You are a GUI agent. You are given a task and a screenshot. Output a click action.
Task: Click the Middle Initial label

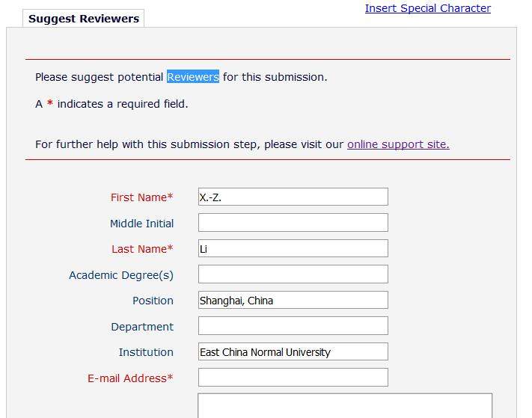coord(141,224)
